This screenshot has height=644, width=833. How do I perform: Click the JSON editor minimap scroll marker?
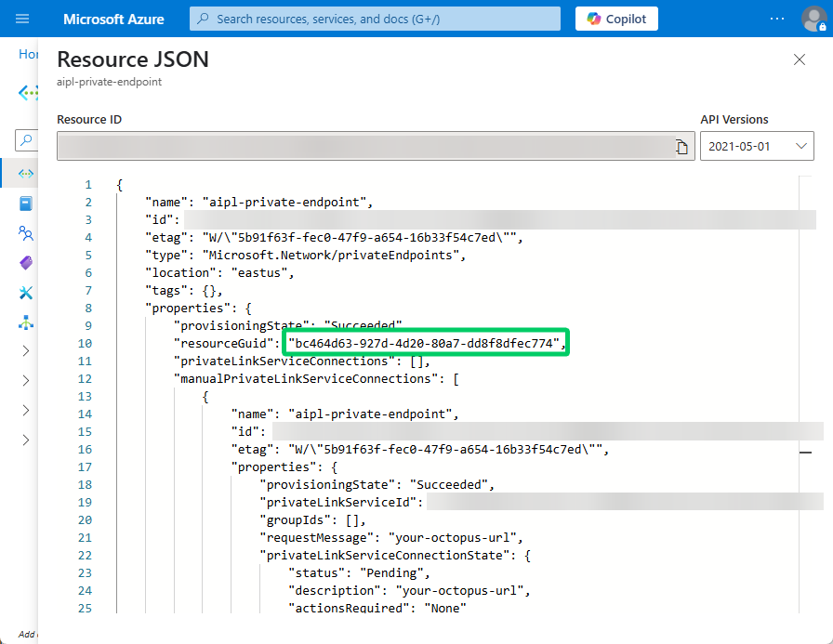pyautogui.click(x=805, y=453)
